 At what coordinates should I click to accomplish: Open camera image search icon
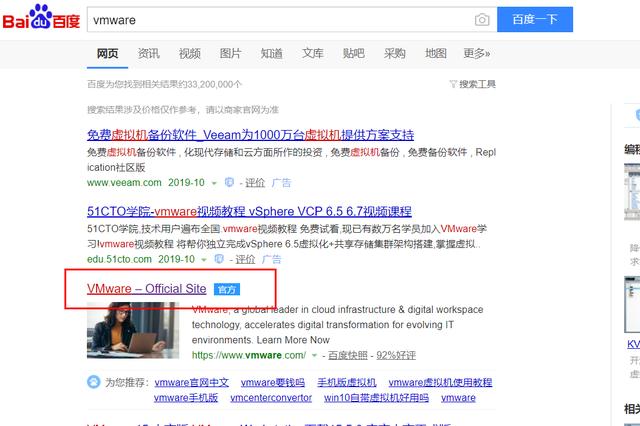pos(482,20)
